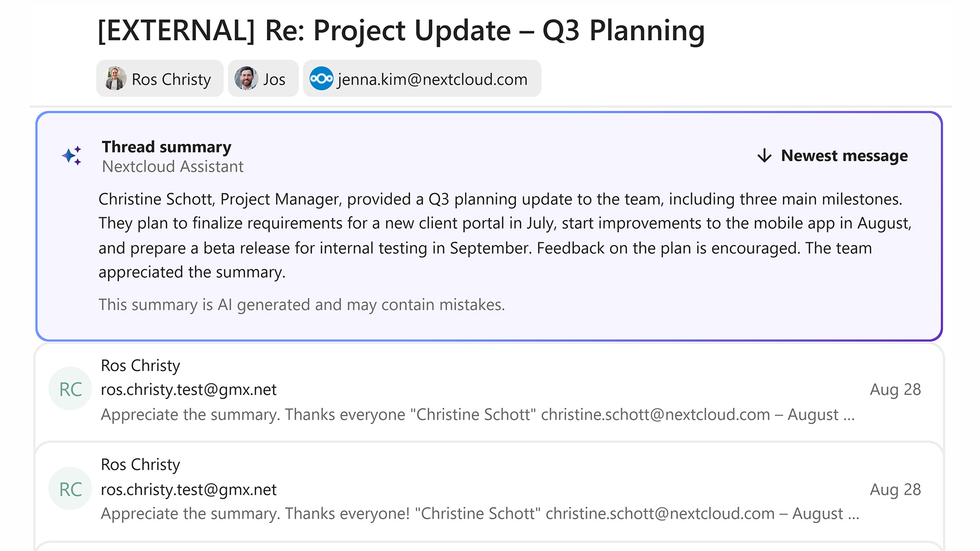Screen dimensions: 980x551
Task: Jump to the Newest message
Action: click(844, 156)
